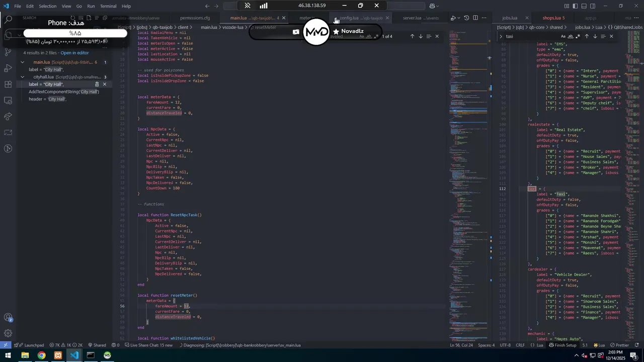644x362 pixels.
Task: Open the Run and Debug view
Action: tap(8, 68)
